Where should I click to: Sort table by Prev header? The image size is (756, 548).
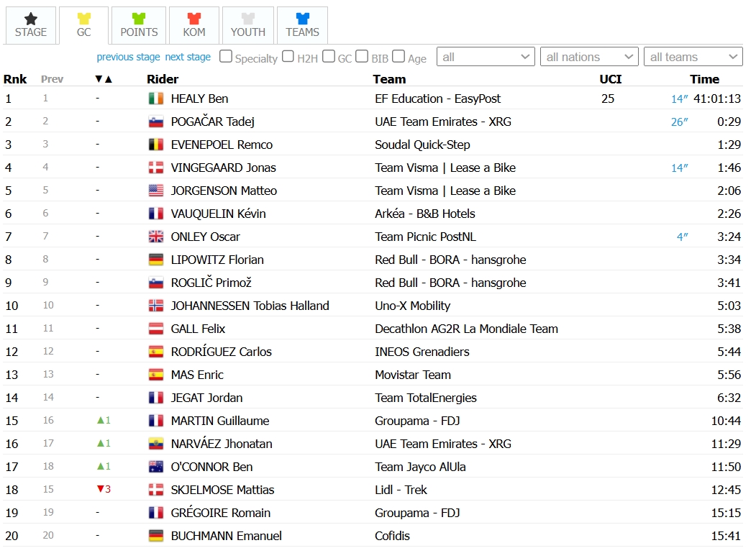52,79
